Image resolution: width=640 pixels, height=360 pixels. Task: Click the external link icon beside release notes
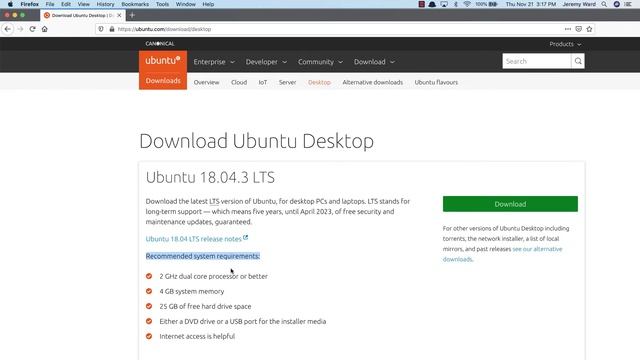246,237
